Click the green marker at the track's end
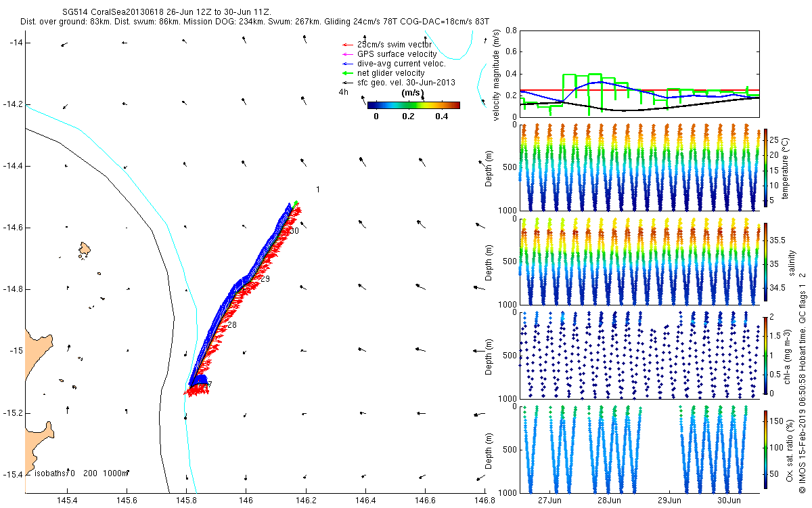The image size is (812, 508). (x=295, y=203)
